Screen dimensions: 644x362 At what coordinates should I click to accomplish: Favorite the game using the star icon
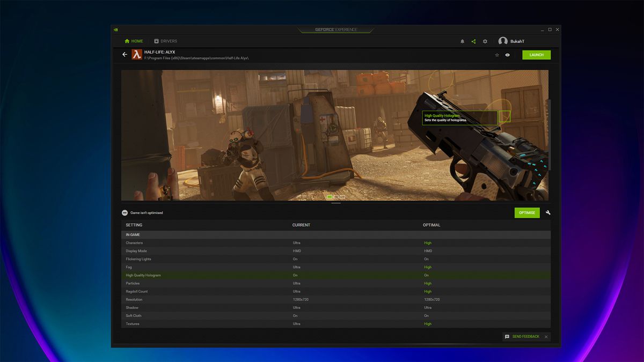point(497,55)
